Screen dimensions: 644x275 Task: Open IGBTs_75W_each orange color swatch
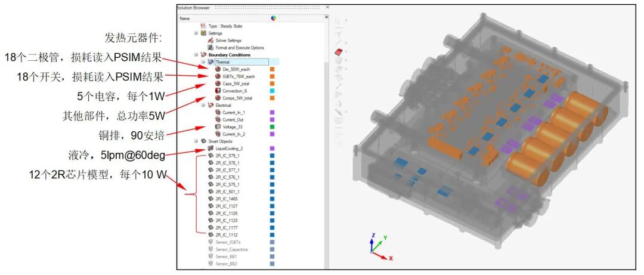point(272,76)
